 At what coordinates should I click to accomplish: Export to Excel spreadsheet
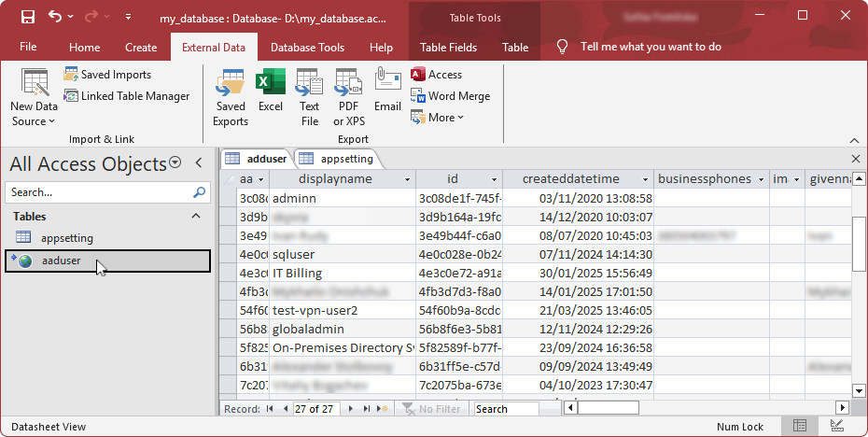[271, 91]
